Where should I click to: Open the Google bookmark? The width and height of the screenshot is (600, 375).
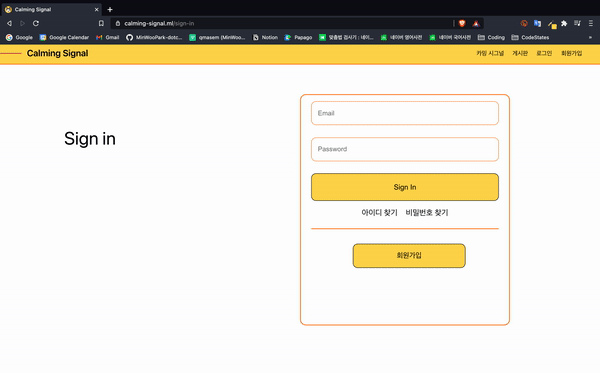[x=19, y=38]
